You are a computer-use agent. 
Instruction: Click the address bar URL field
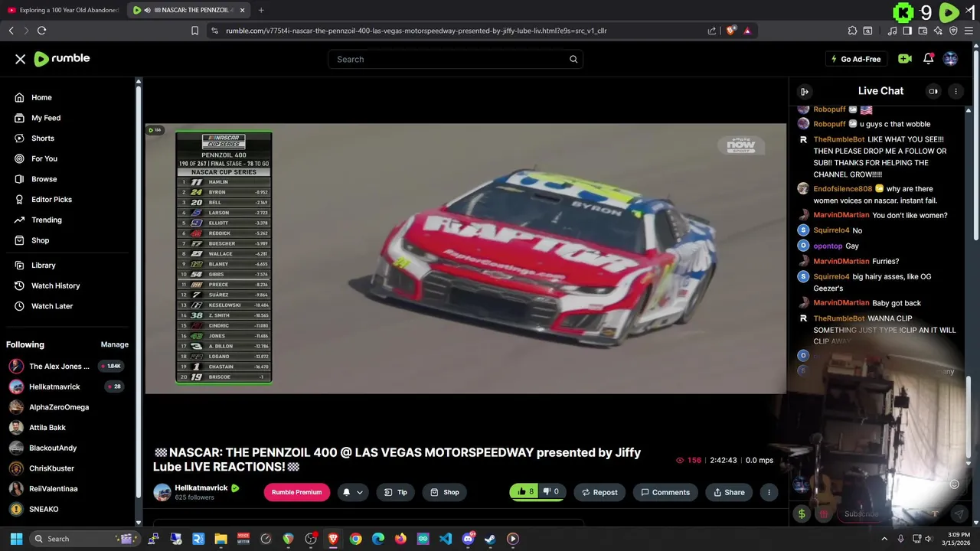(459, 31)
